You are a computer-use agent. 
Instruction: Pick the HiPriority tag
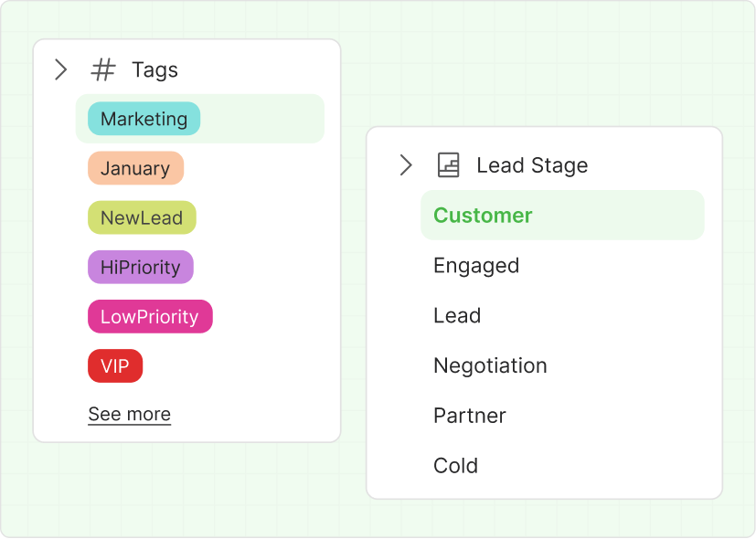(x=141, y=268)
